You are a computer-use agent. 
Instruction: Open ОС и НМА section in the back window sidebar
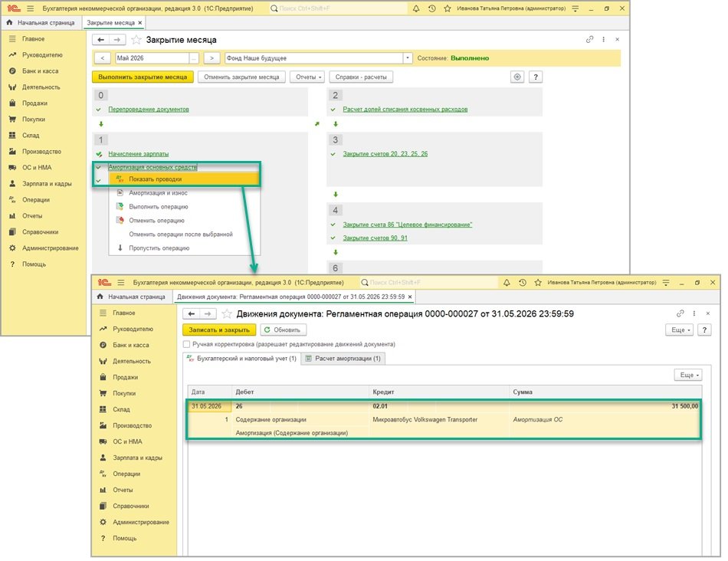pyautogui.click(x=37, y=168)
